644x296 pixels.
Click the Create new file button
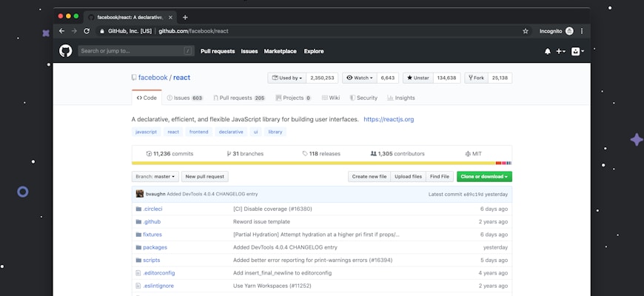369,177
